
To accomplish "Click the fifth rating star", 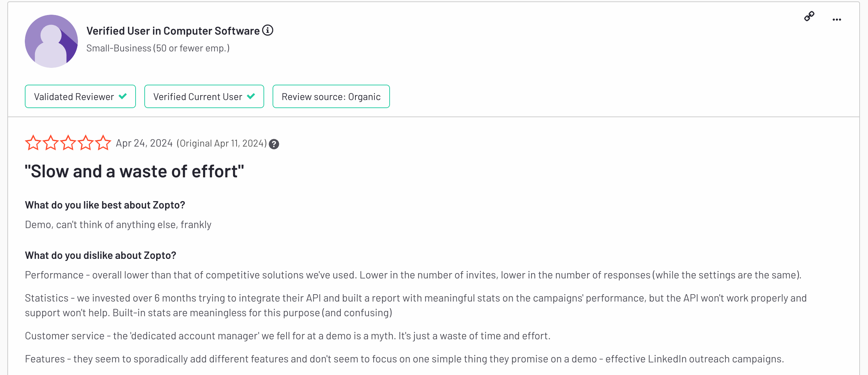I will [x=103, y=143].
